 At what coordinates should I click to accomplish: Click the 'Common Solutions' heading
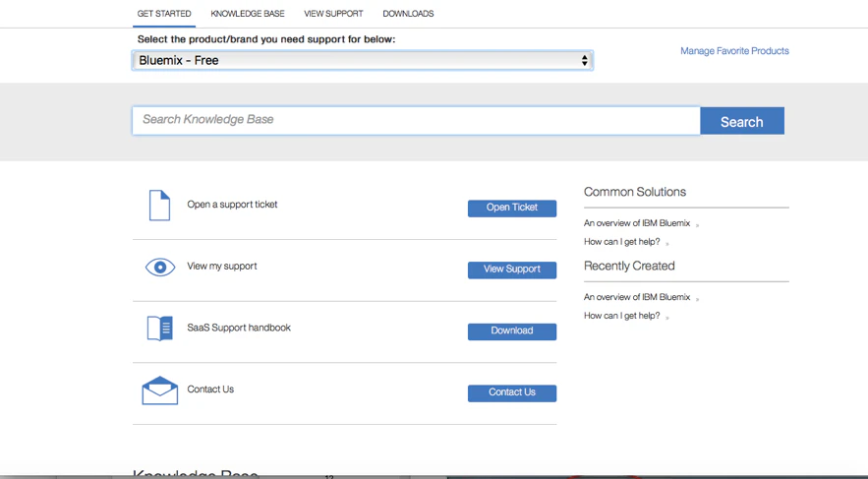pyautogui.click(x=635, y=192)
